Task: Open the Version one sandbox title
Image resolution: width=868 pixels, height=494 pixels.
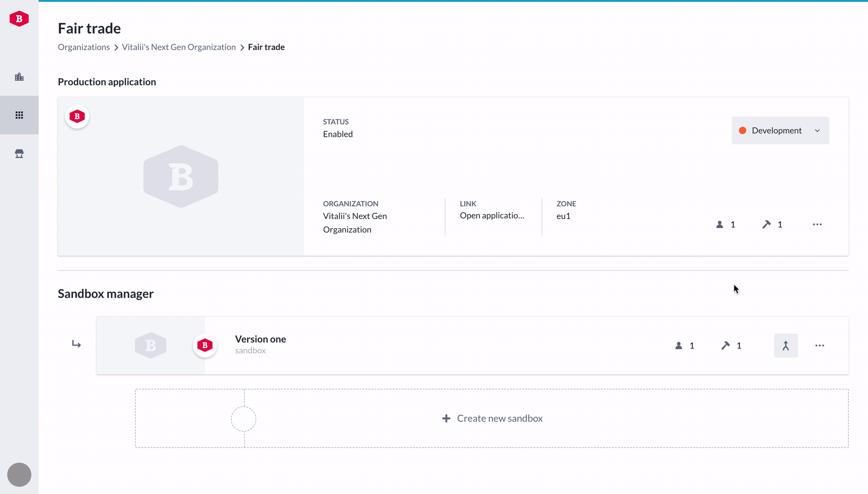Action: tap(260, 339)
